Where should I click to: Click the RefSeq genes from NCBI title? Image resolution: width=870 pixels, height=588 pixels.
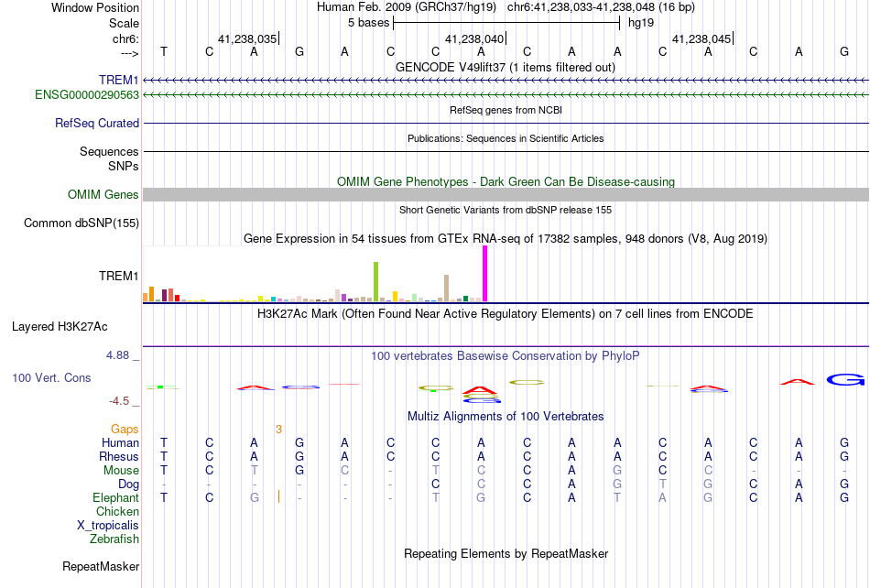click(x=506, y=110)
